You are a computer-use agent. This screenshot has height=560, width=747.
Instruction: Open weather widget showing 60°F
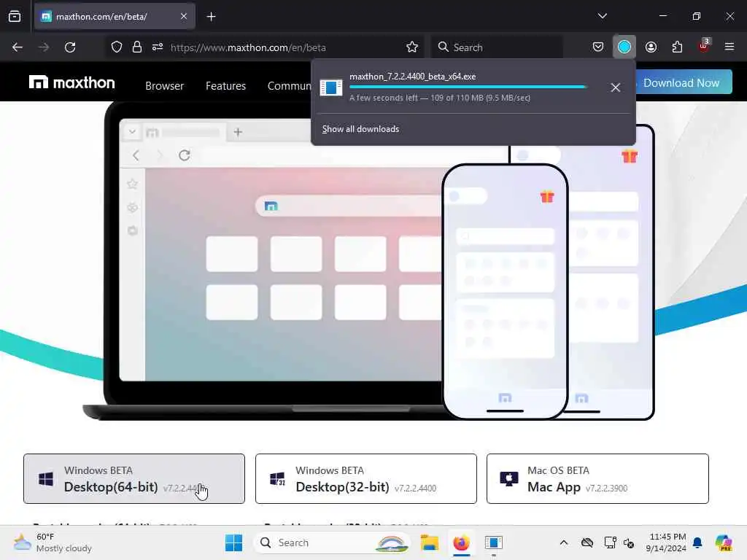(x=53, y=542)
